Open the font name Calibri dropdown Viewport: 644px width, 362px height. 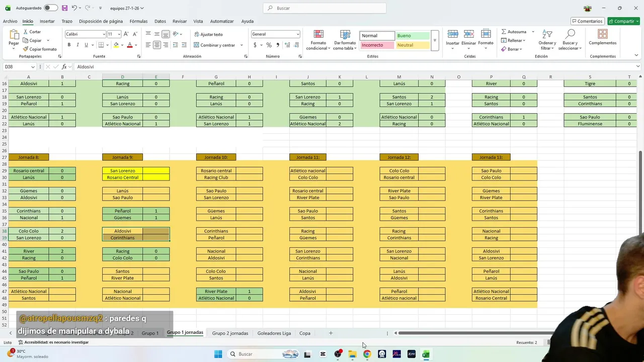pyautogui.click(x=103, y=34)
